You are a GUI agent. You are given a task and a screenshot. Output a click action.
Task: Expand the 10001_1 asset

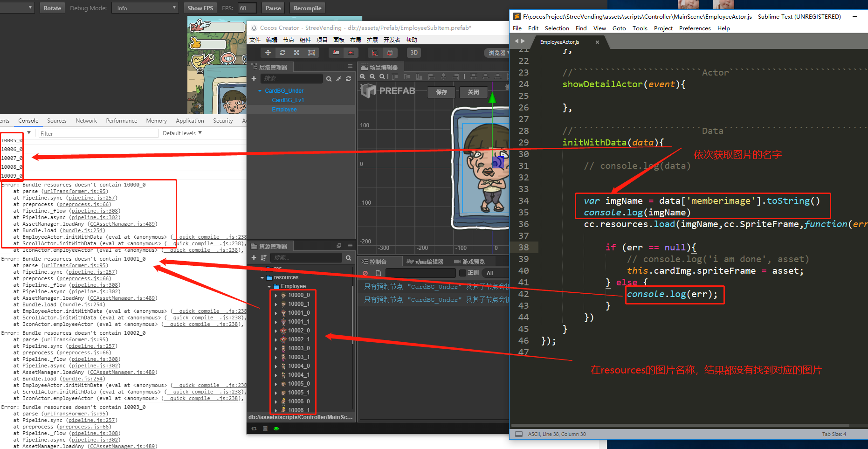pos(276,322)
